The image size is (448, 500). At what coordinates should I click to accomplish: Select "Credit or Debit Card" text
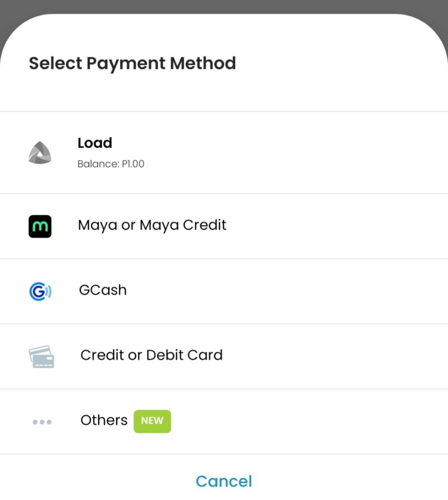tap(151, 355)
